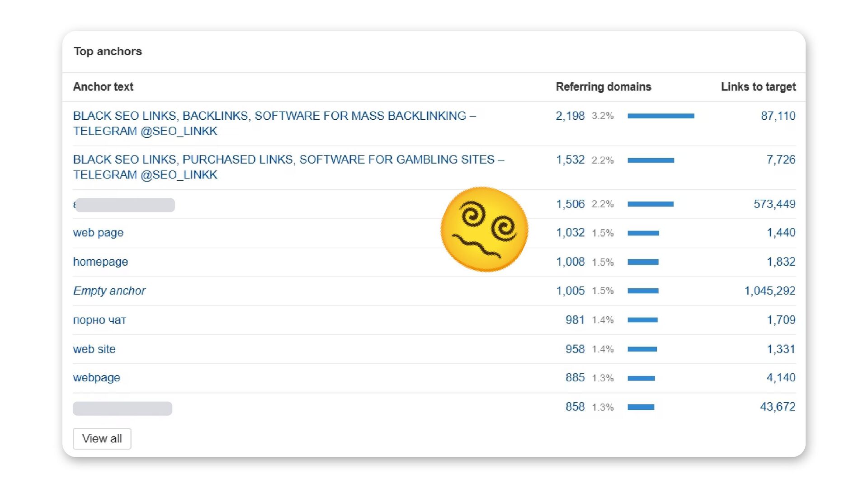The image size is (868, 488).
Task: Click links to target value 87,110
Action: point(778,116)
